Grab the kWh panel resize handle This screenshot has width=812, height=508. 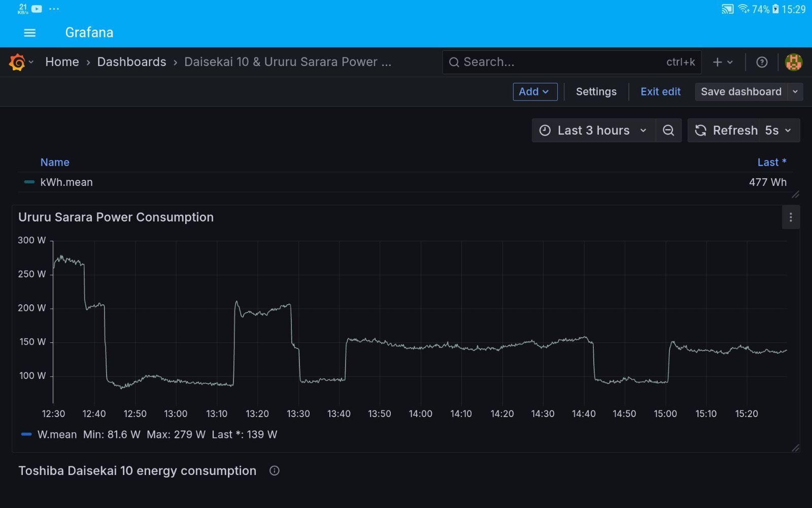pyautogui.click(x=795, y=195)
